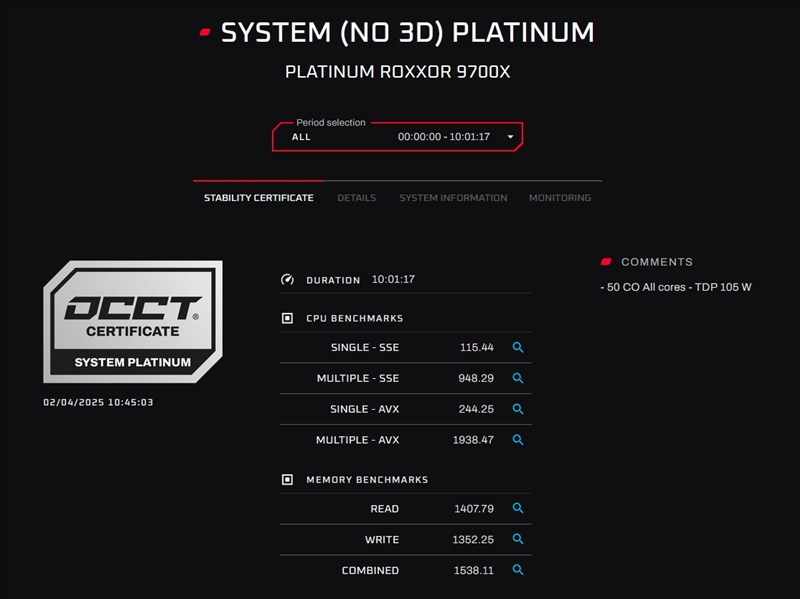800x599 pixels.
Task: Open magnifier for memory Write score
Action: coord(517,539)
